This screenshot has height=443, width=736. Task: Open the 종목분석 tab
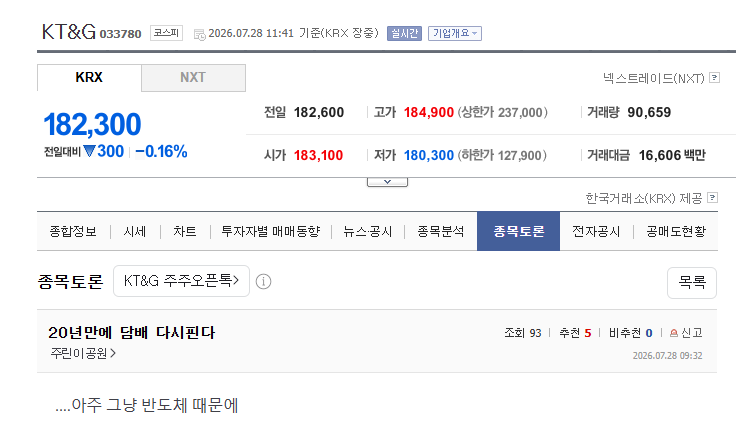441,231
